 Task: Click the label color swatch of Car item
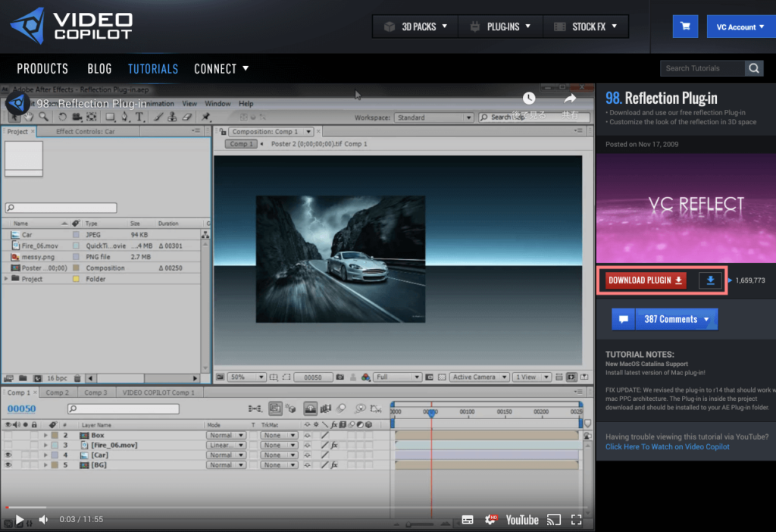click(77, 235)
